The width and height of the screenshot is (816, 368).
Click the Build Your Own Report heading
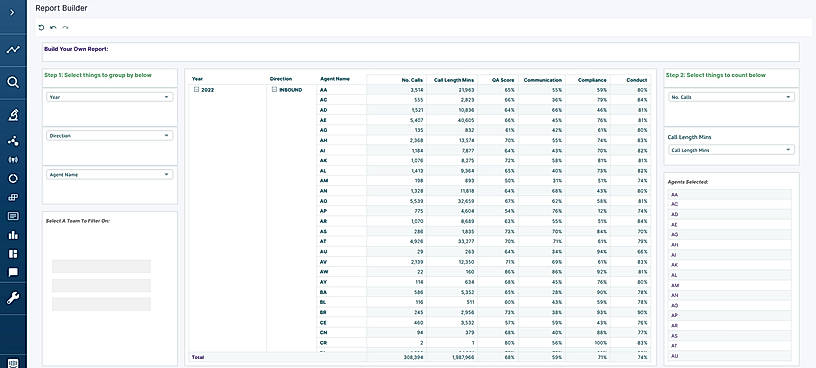click(76, 49)
